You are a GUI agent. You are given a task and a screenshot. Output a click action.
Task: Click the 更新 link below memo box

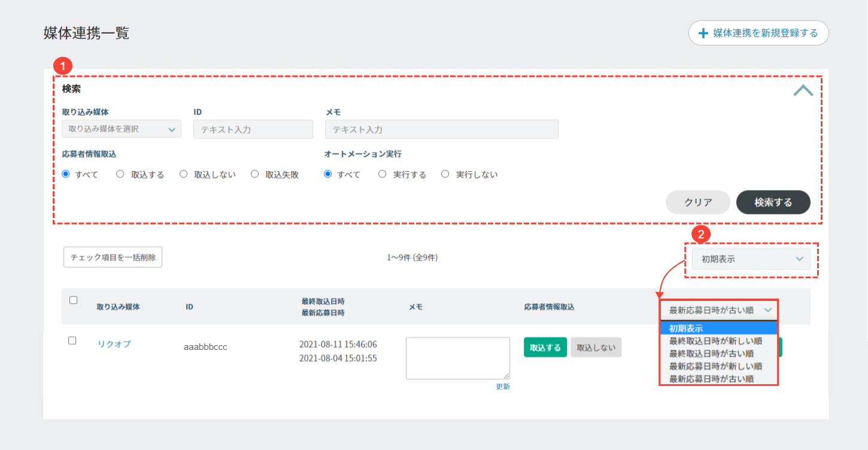coord(503,386)
